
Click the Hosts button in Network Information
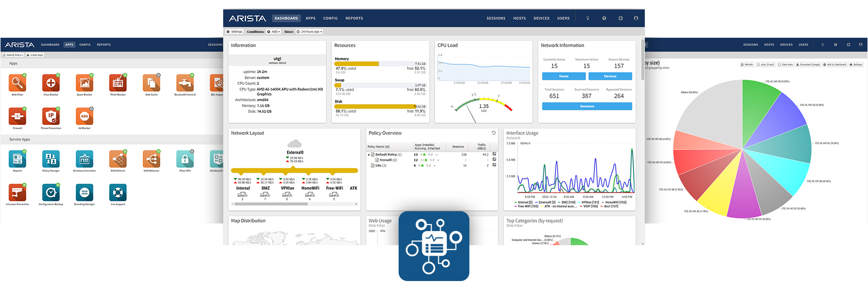coord(564,76)
